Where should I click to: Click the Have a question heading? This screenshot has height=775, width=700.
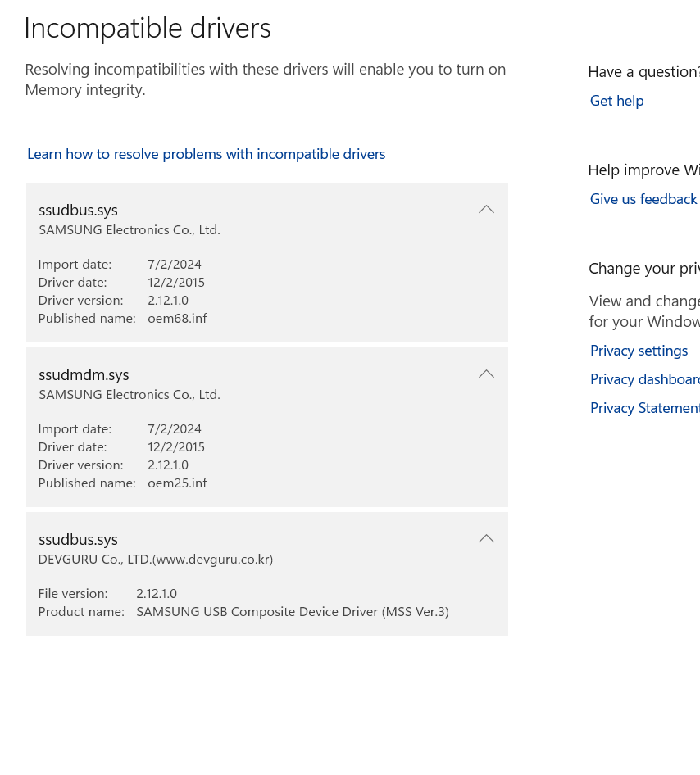pos(643,72)
